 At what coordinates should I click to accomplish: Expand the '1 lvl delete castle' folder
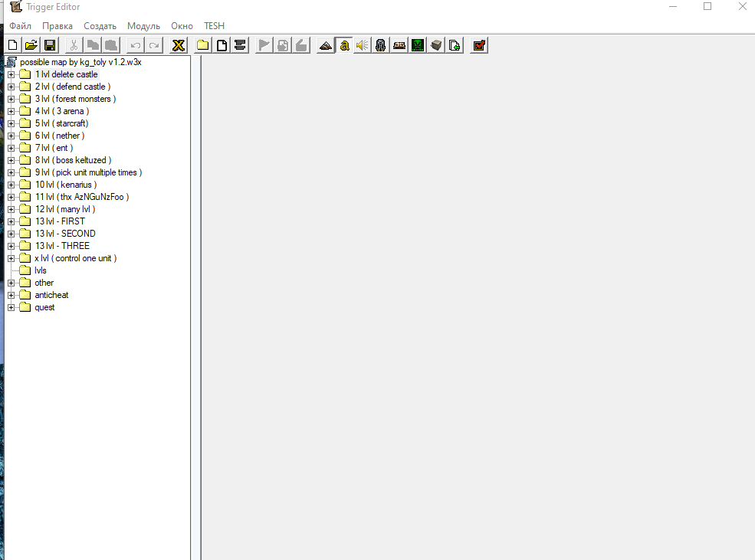11,74
